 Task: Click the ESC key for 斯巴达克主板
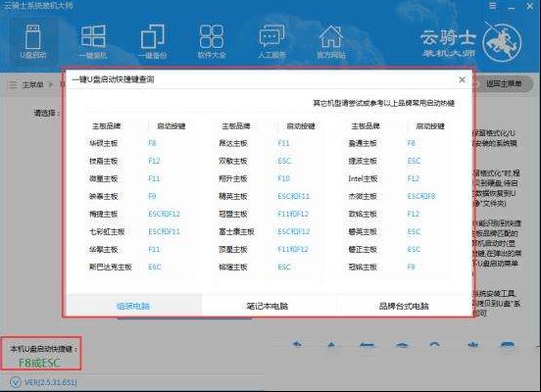point(155,267)
